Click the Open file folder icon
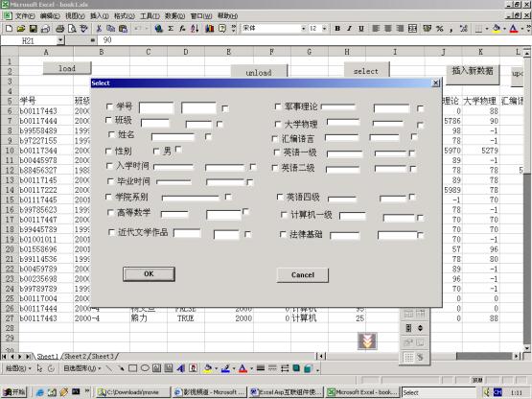Viewport: 532px width, 399px height. point(21,29)
